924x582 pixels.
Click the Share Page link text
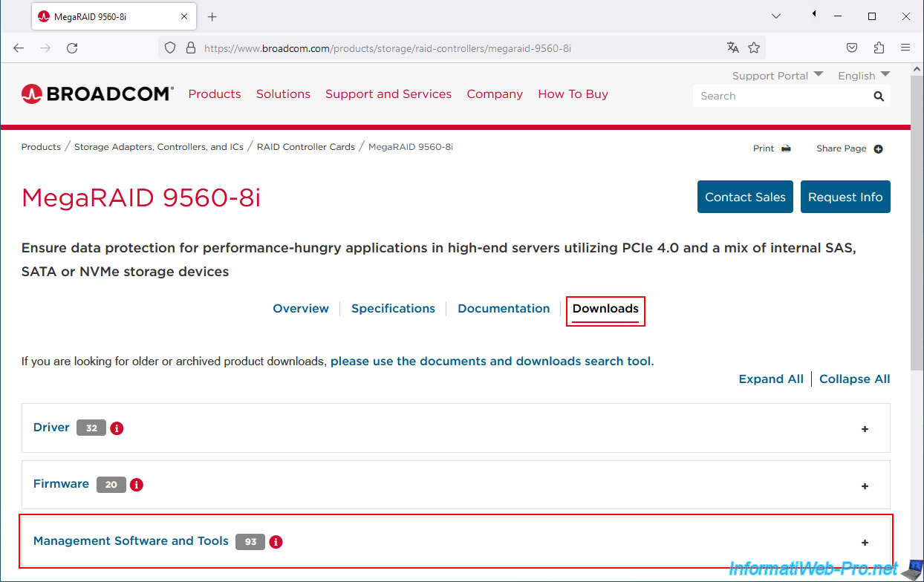click(842, 148)
